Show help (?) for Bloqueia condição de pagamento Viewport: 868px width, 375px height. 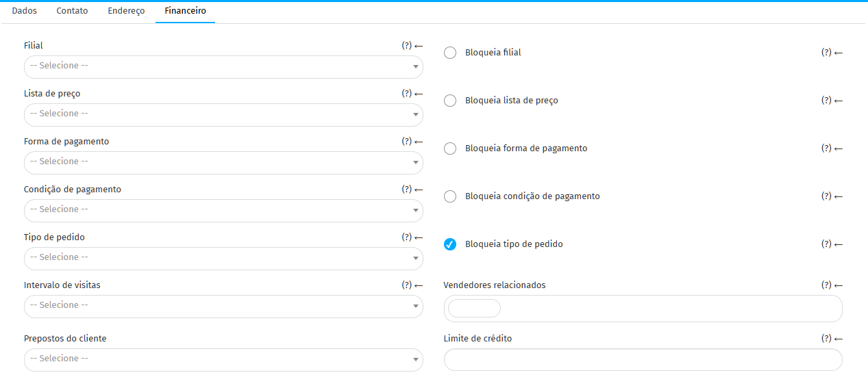coord(826,196)
